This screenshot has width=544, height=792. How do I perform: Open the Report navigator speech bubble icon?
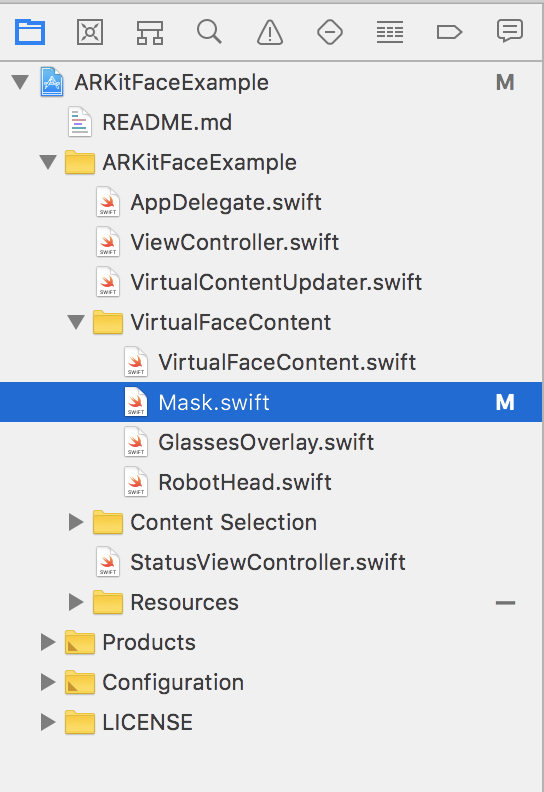click(510, 32)
